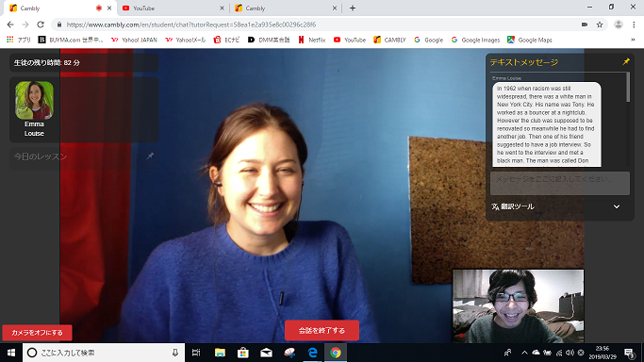Open the Google Maps bookmark
Image resolution: width=644 pixels, height=362 pixels.
pos(529,40)
